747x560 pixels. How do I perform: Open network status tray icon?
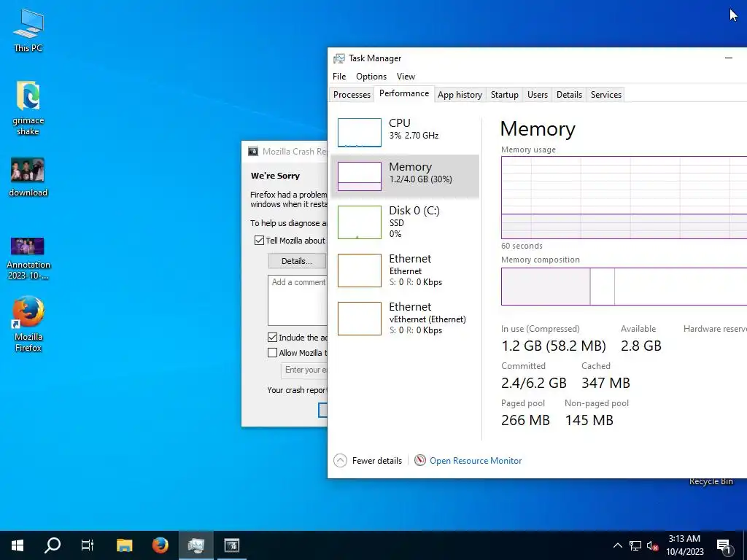click(635, 545)
